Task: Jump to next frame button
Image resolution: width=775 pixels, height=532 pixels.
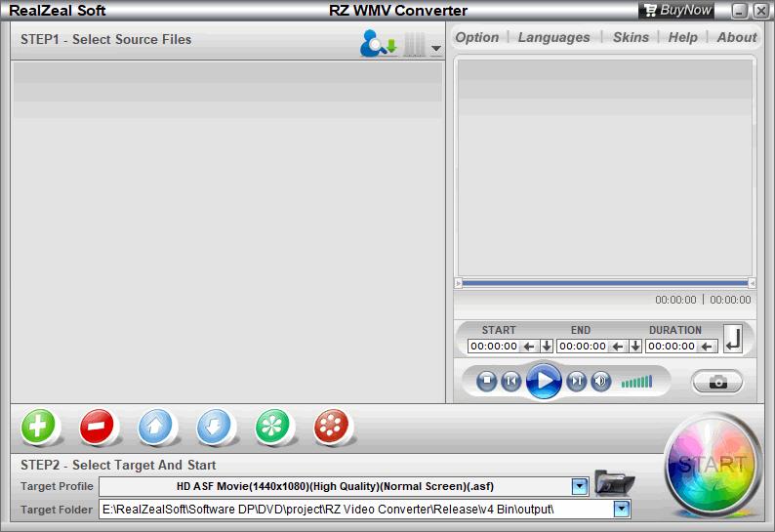Action: point(576,381)
